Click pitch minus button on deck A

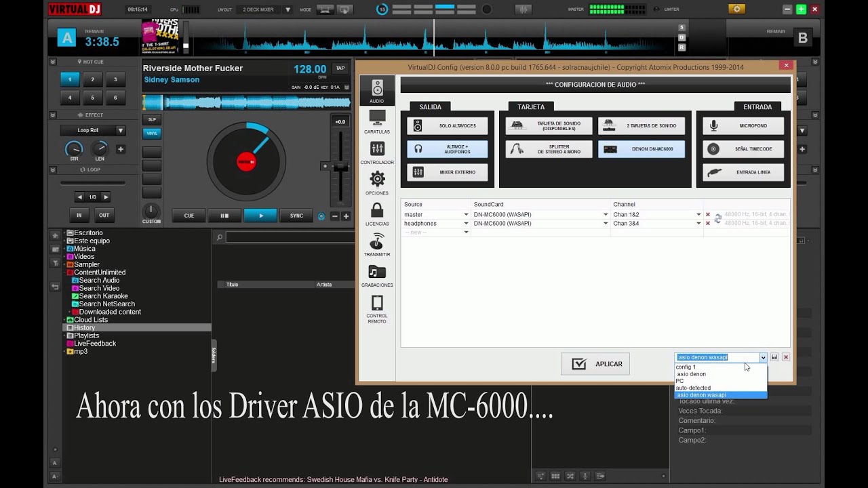tap(334, 216)
